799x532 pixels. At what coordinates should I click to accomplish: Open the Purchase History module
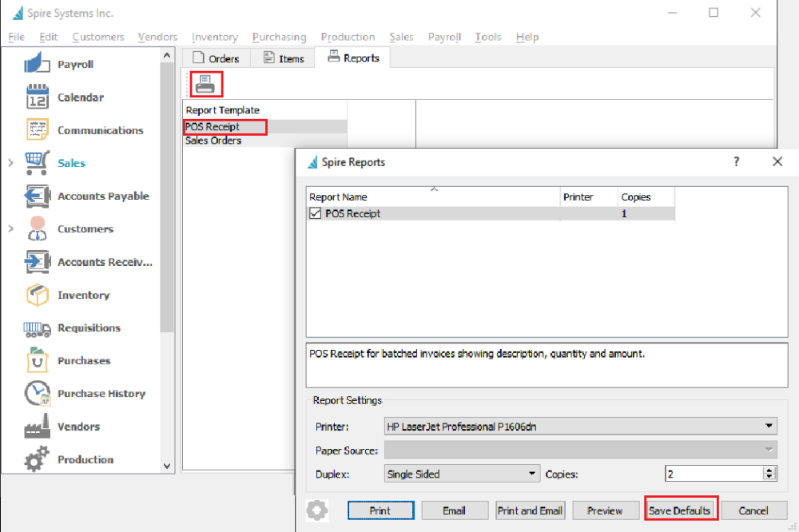coord(101,393)
